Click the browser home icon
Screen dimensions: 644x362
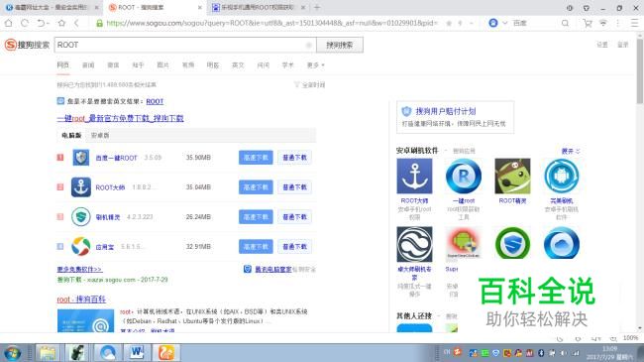click(x=8, y=23)
